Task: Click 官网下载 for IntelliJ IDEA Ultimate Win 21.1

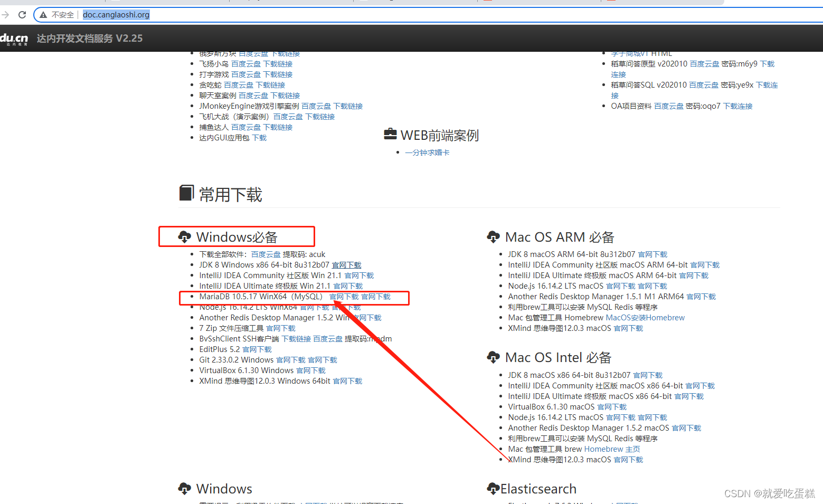Action: pyautogui.click(x=348, y=286)
